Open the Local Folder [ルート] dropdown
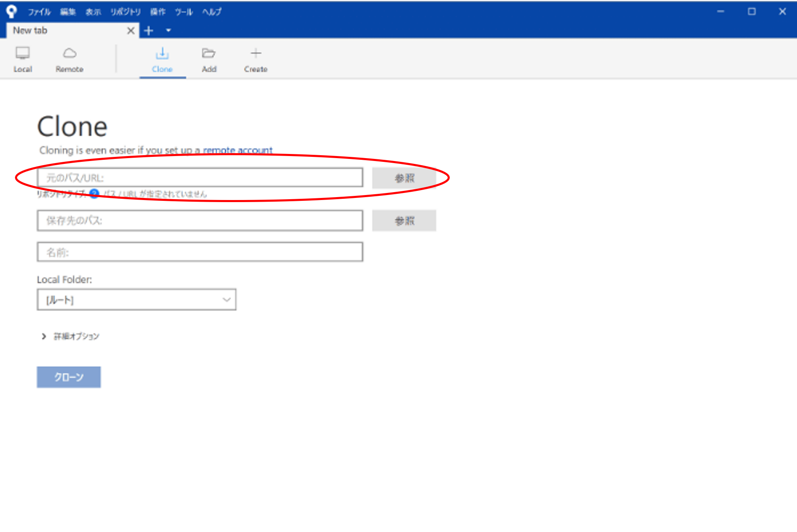Viewport: 797px width, 532px height. [x=136, y=300]
